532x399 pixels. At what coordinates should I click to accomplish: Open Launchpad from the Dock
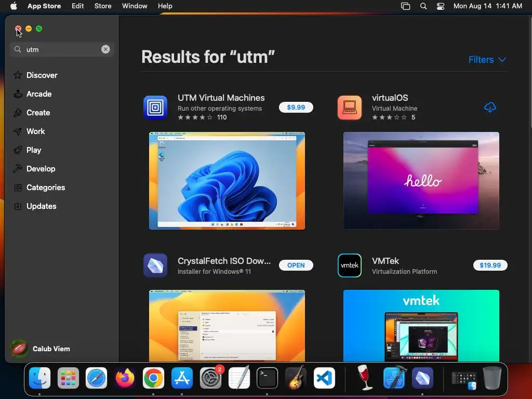tap(68, 378)
